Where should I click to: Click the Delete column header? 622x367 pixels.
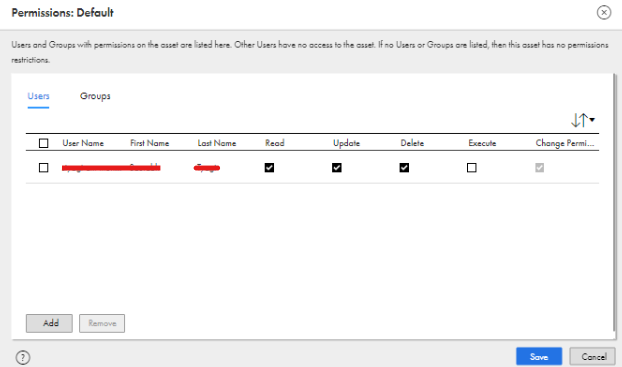412,143
